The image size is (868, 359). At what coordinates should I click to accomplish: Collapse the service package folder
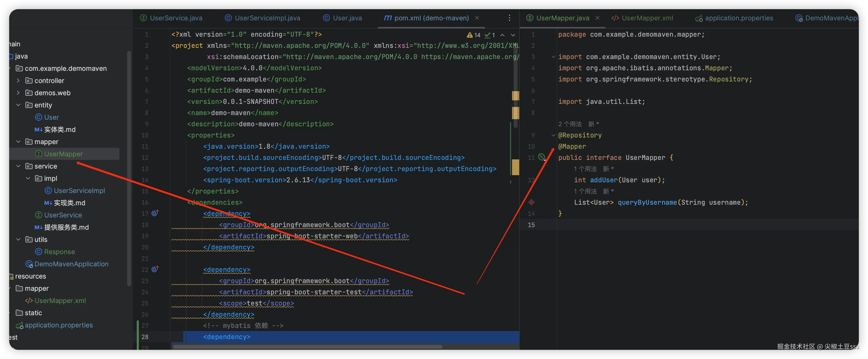click(19, 166)
